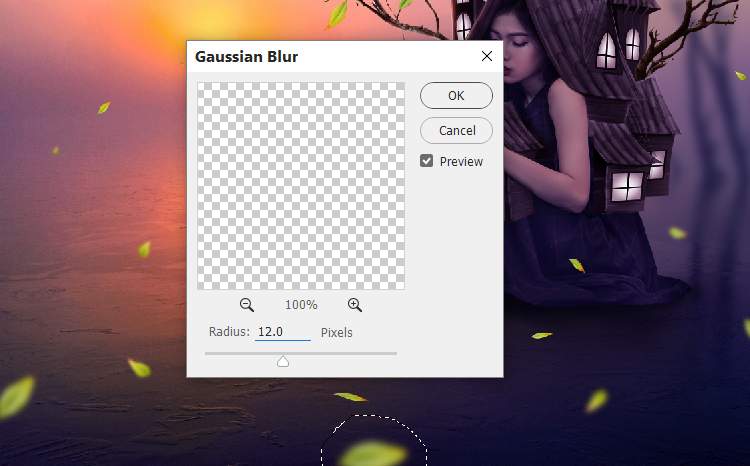Toggle the Preview checkbox
The height and width of the screenshot is (466, 750).
pos(426,161)
